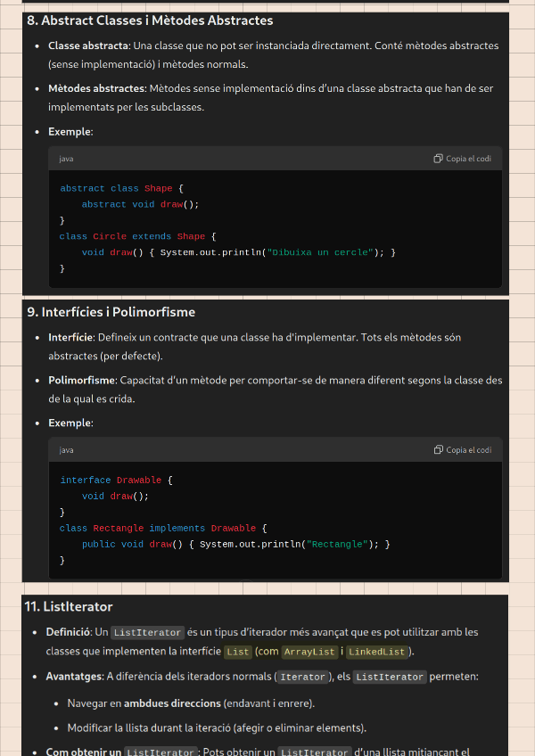Click the bold 'Polimorfisme' term in the list
This screenshot has height=756, width=535.
click(x=81, y=381)
